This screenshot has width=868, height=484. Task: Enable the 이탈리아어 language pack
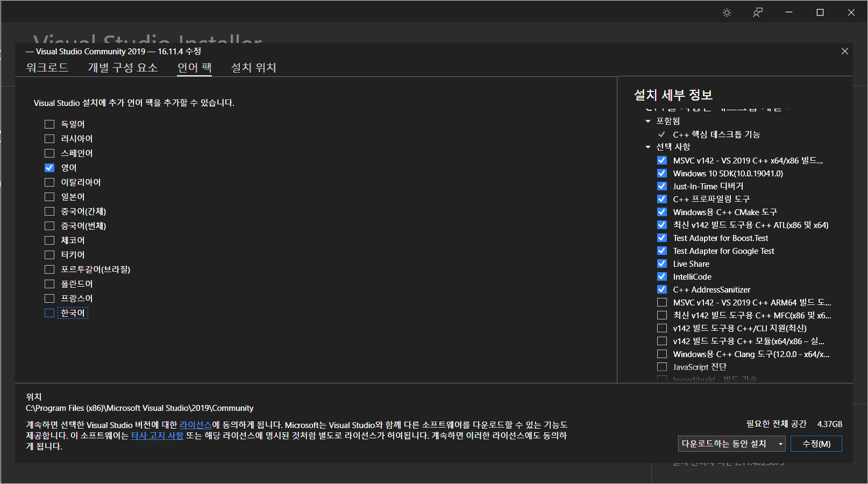(49, 182)
